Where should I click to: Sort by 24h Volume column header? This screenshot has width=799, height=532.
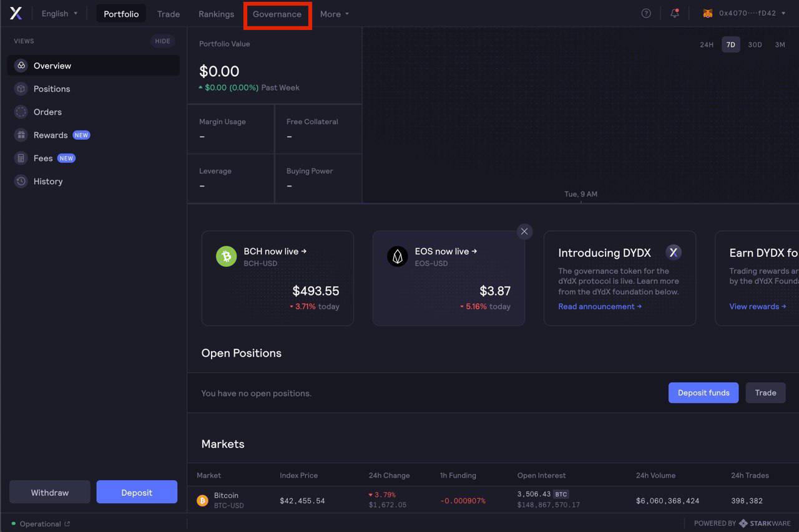[655, 475]
